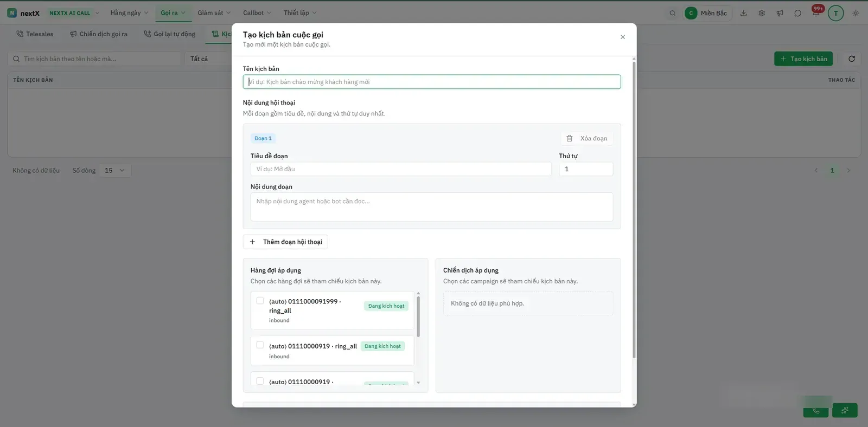Click the trash icon to delete Đoạn 1
Screen dimensions: 868x427
coord(570,138)
